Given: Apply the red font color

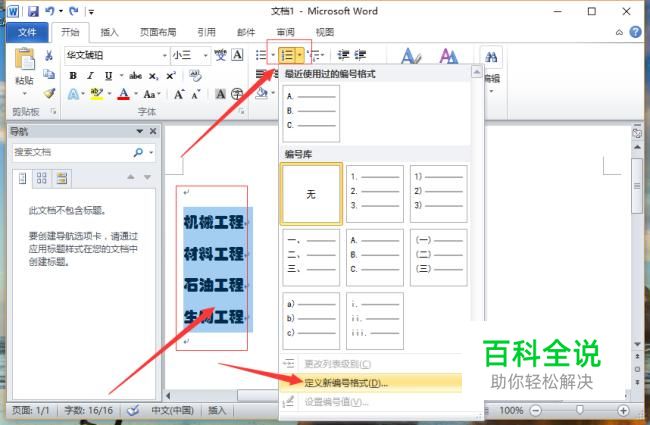Looking at the screenshot, I should click(x=124, y=94).
